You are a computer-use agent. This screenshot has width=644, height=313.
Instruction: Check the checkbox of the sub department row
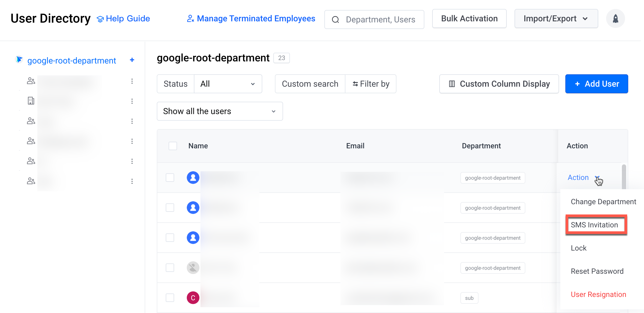[x=170, y=298]
